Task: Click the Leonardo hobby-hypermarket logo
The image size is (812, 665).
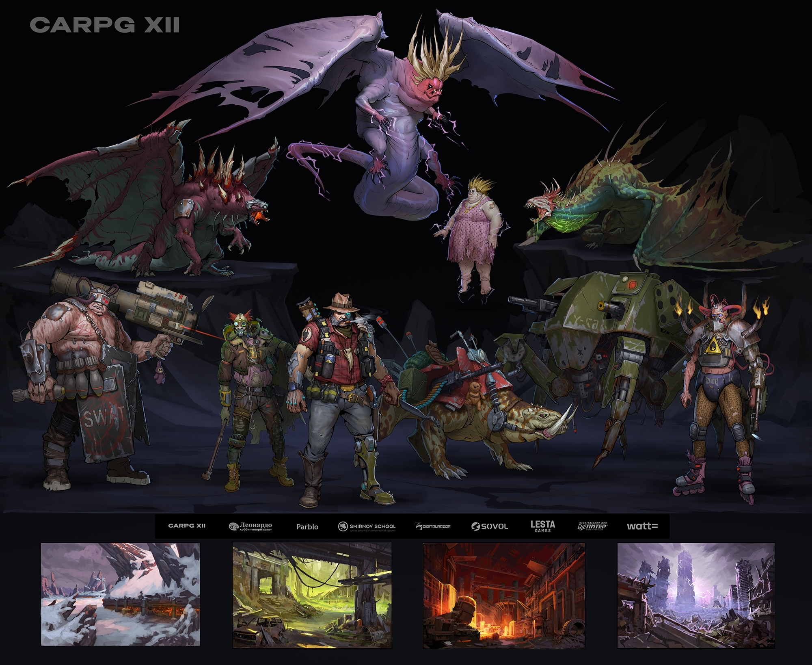Action: tap(250, 526)
